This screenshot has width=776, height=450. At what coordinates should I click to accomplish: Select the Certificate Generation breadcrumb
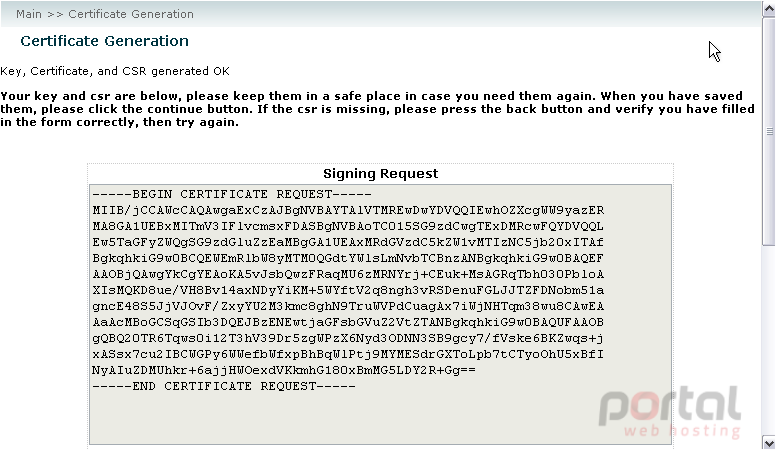[x=131, y=14]
